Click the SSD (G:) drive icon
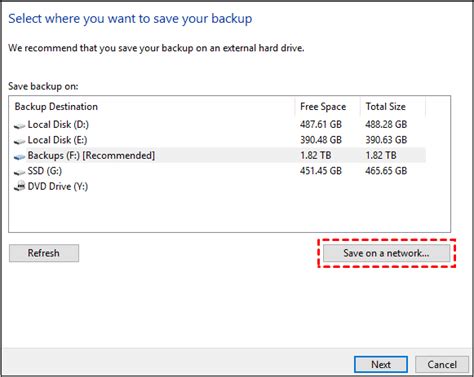Image resolution: width=474 pixels, height=377 pixels. (x=19, y=172)
